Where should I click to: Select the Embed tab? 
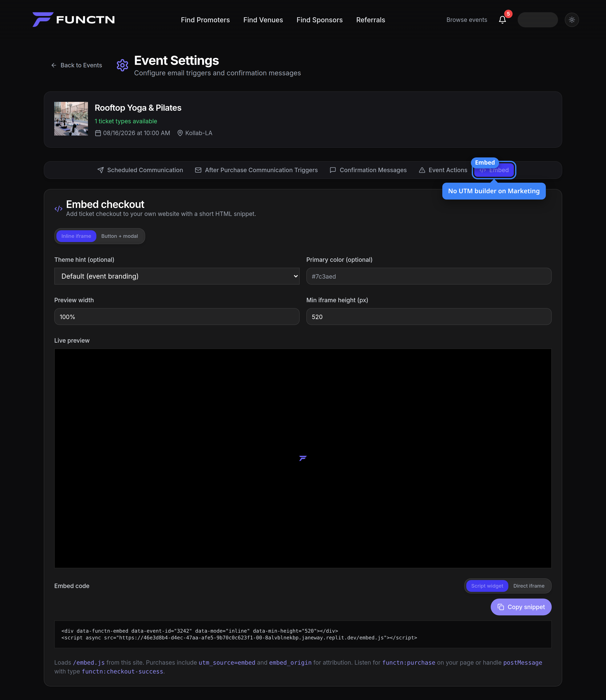point(494,170)
